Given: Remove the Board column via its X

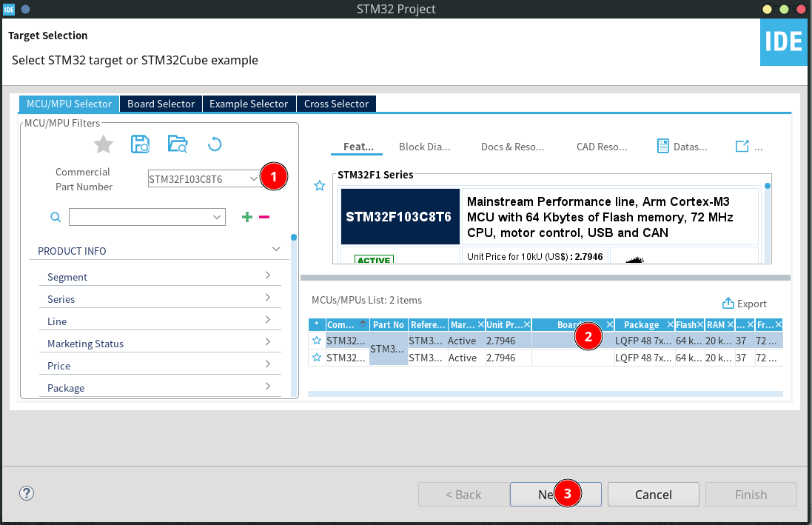Looking at the screenshot, I should [609, 324].
